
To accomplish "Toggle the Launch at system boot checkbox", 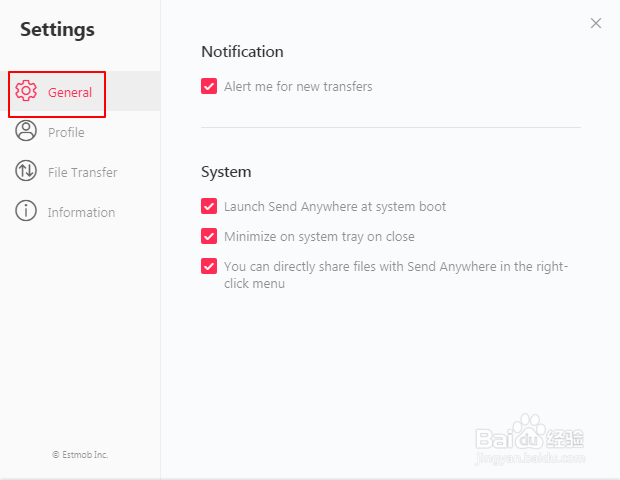I will (x=209, y=206).
